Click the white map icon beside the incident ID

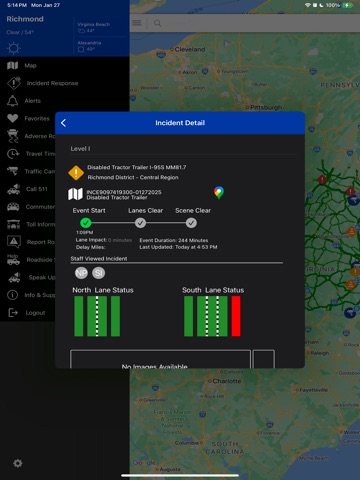tap(75, 194)
